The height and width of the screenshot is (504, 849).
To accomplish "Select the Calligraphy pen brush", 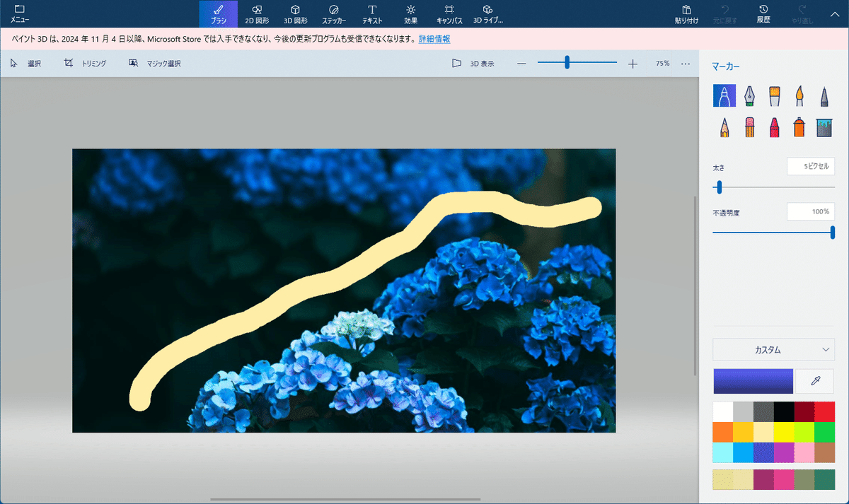I will (x=749, y=96).
